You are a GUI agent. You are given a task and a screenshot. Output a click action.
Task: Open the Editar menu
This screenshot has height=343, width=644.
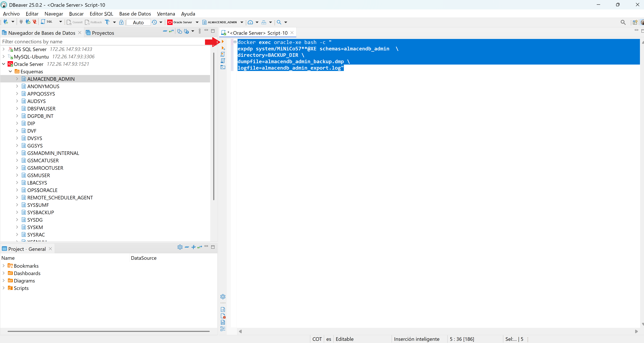(32, 14)
